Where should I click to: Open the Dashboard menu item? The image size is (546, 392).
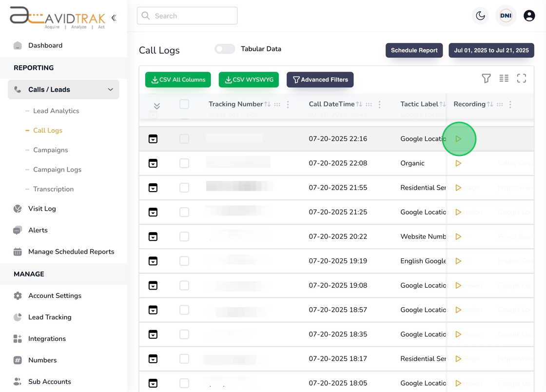click(45, 46)
